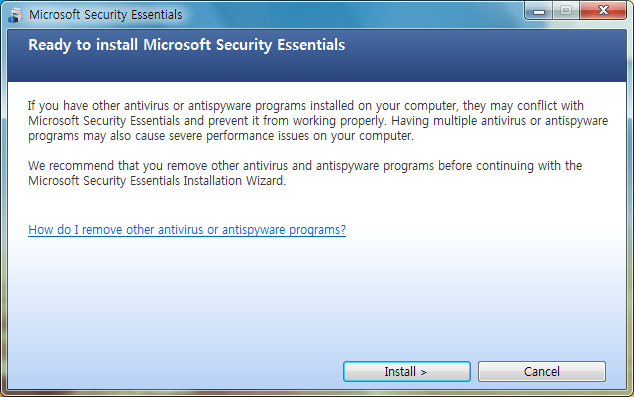The height and width of the screenshot is (397, 634).
Task: Click the grayed-out maximize button
Action: pos(566,11)
